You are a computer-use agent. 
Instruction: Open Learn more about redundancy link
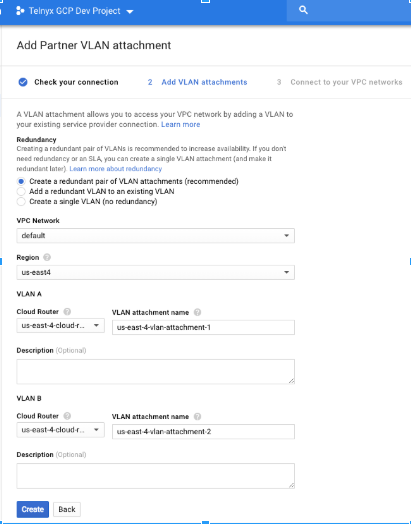click(116, 169)
